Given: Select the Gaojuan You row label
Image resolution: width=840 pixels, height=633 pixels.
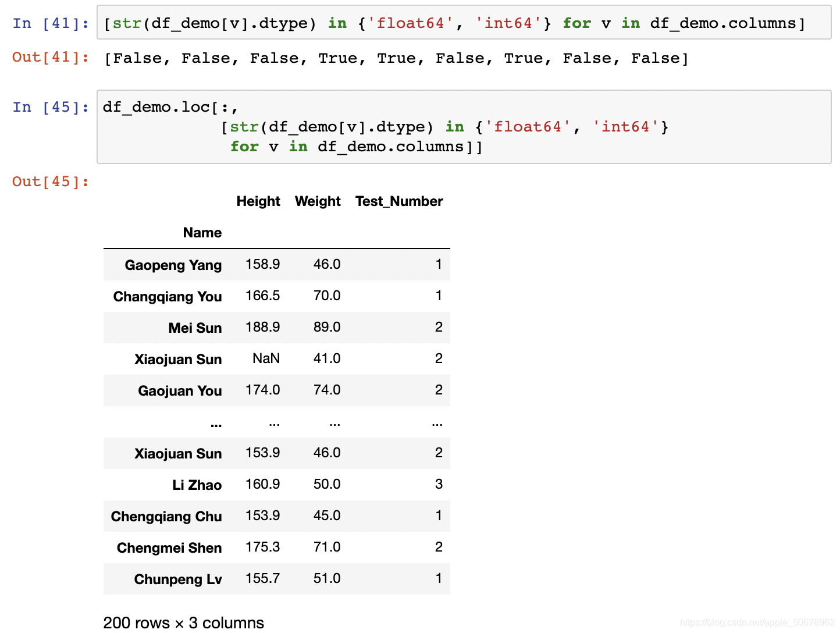Looking at the screenshot, I should pos(180,391).
